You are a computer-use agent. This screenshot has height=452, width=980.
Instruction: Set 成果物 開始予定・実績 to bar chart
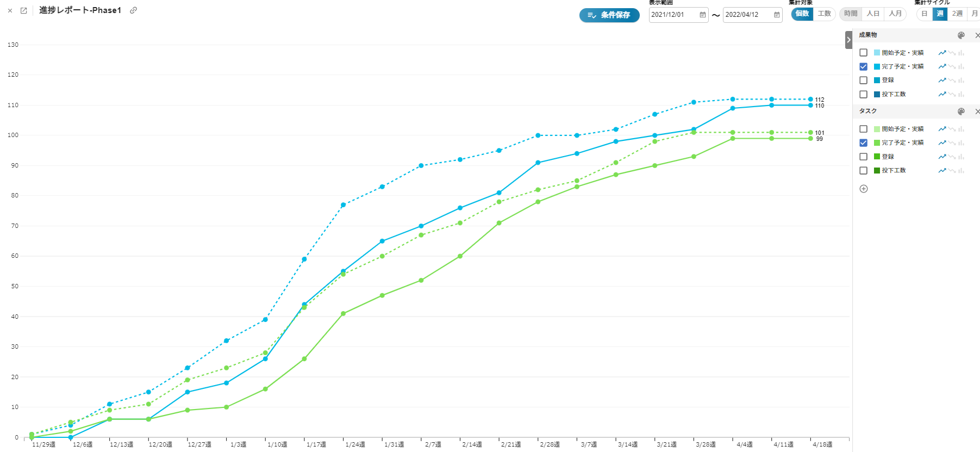[961, 53]
